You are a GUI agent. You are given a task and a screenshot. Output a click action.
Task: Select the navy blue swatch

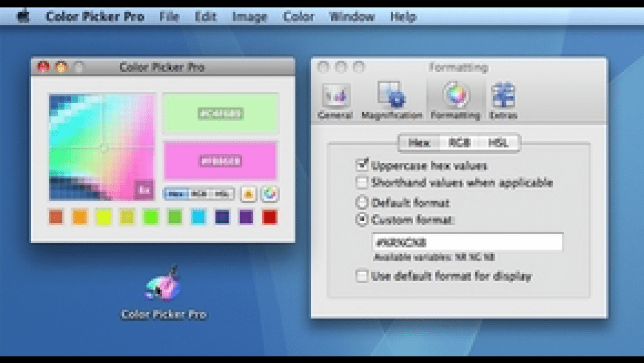222,217
